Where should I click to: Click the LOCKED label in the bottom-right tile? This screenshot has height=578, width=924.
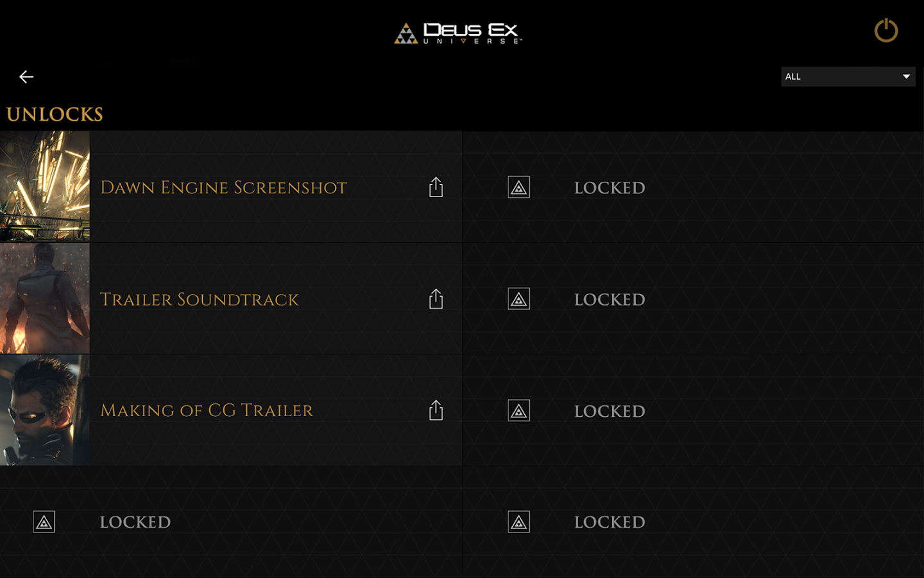pyautogui.click(x=610, y=522)
